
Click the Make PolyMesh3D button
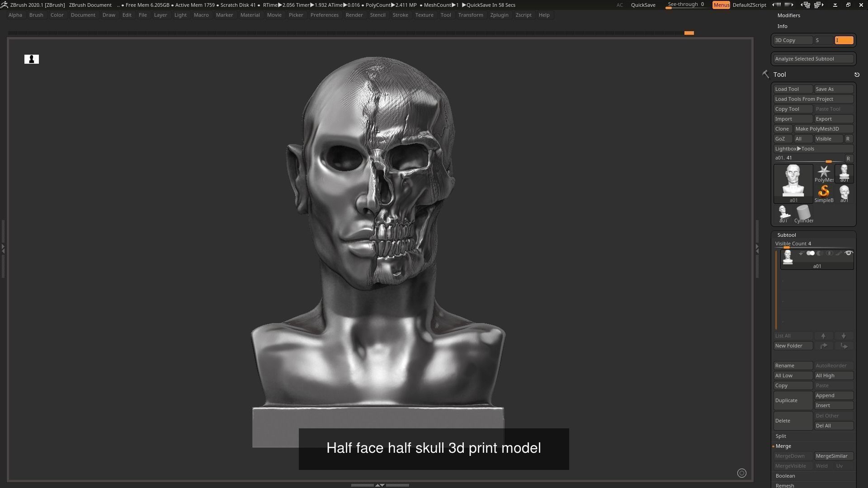click(x=823, y=129)
